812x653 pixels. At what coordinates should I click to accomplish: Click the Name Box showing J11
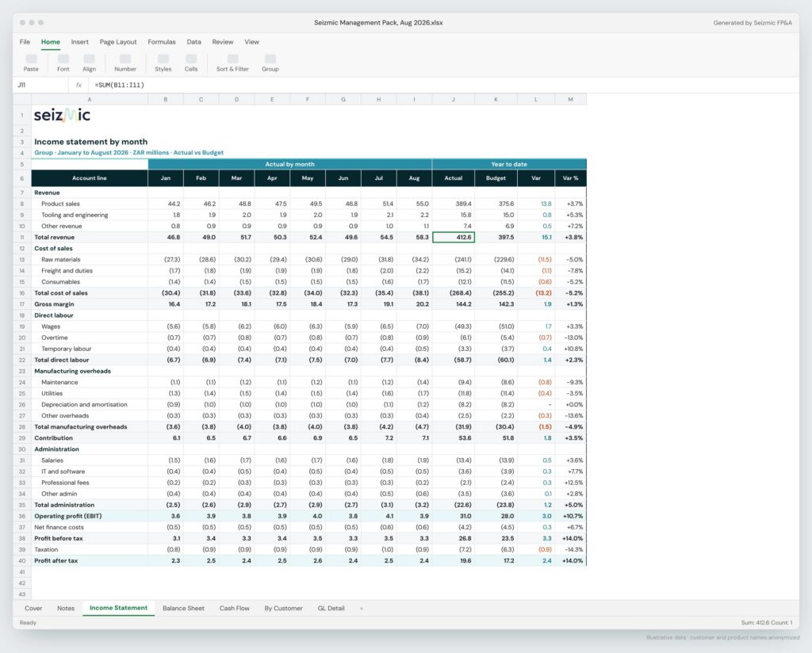40,85
